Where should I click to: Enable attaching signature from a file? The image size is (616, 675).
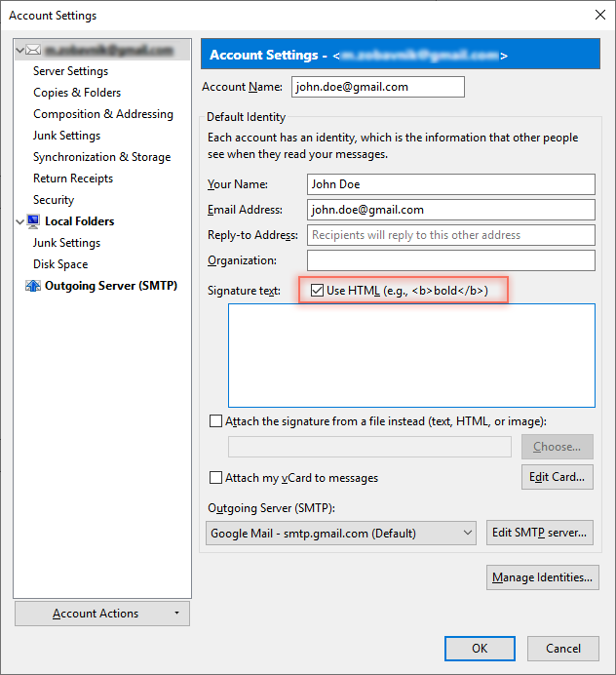point(215,421)
